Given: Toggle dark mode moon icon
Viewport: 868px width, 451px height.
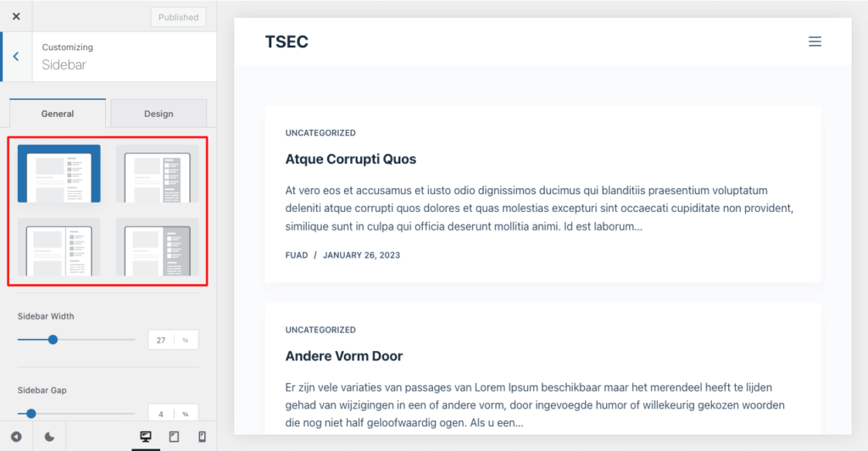Looking at the screenshot, I should [x=49, y=437].
